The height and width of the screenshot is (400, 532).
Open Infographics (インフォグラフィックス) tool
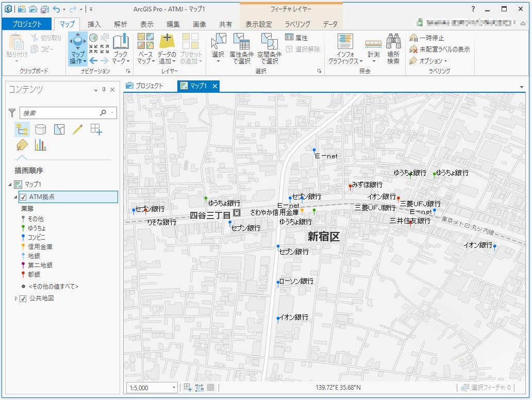coord(345,48)
